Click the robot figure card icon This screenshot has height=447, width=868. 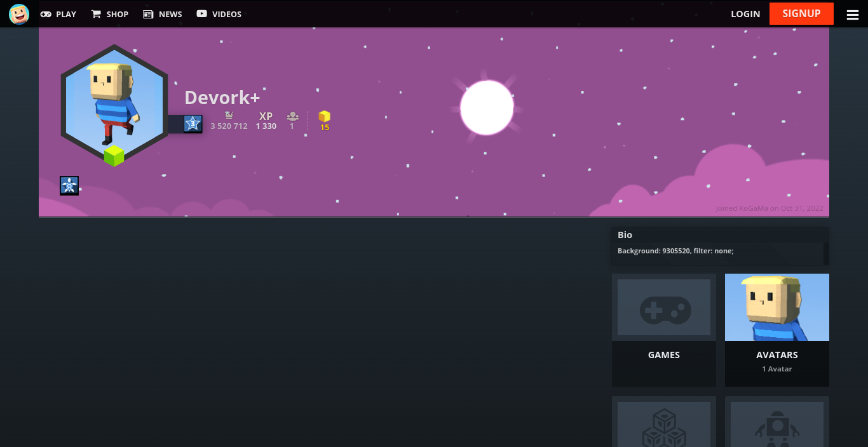[x=777, y=429]
